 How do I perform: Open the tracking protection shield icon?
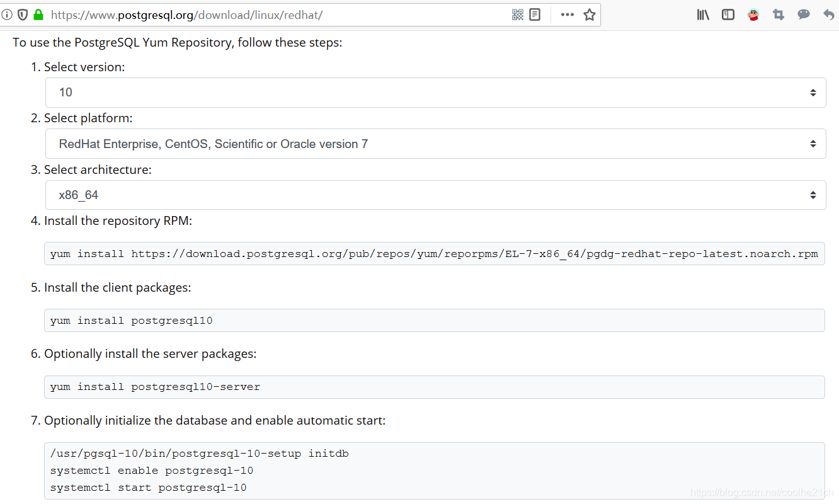23,14
